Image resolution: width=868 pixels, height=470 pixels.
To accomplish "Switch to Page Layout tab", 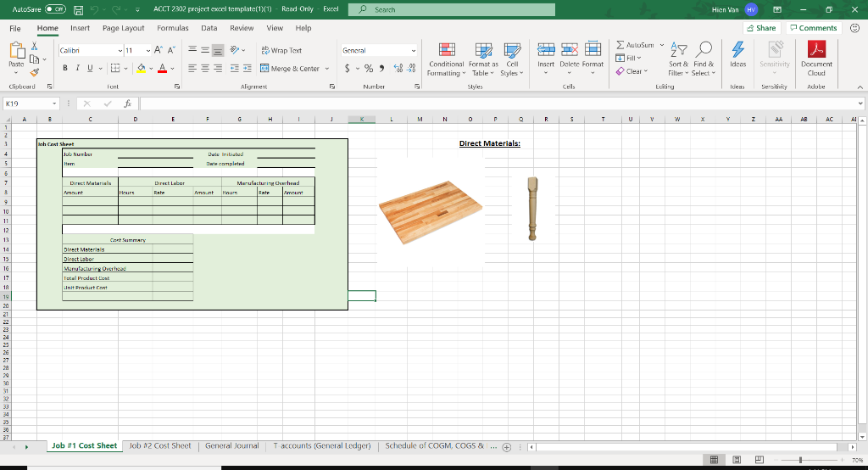I will (123, 28).
